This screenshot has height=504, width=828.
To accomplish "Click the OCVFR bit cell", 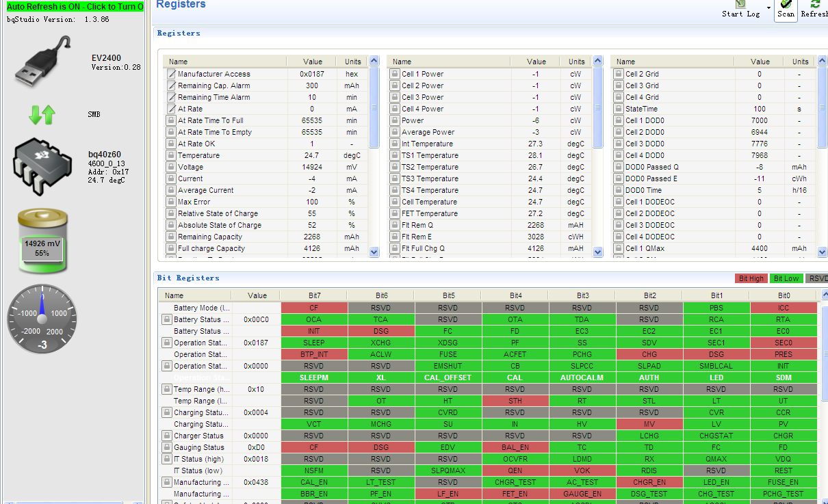I will tap(515, 459).
